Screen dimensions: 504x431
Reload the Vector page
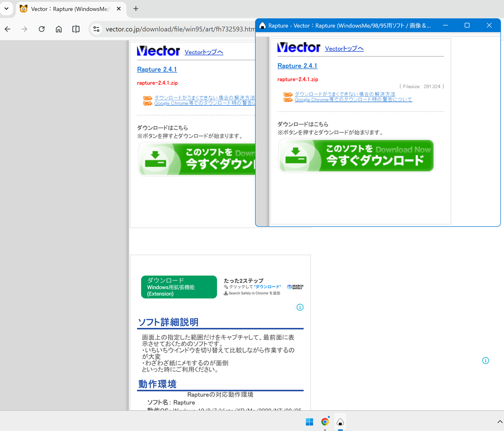point(42,29)
